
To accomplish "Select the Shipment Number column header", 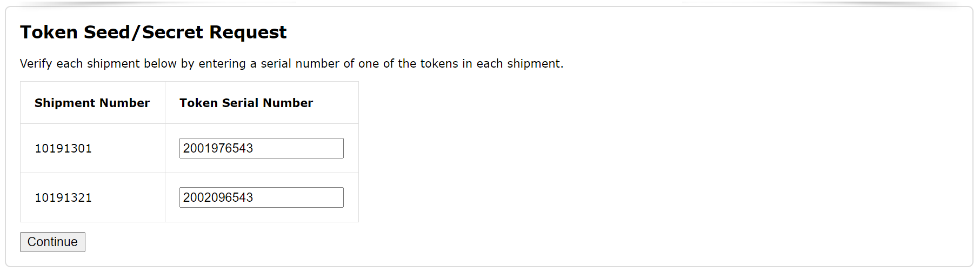I will coord(92,103).
